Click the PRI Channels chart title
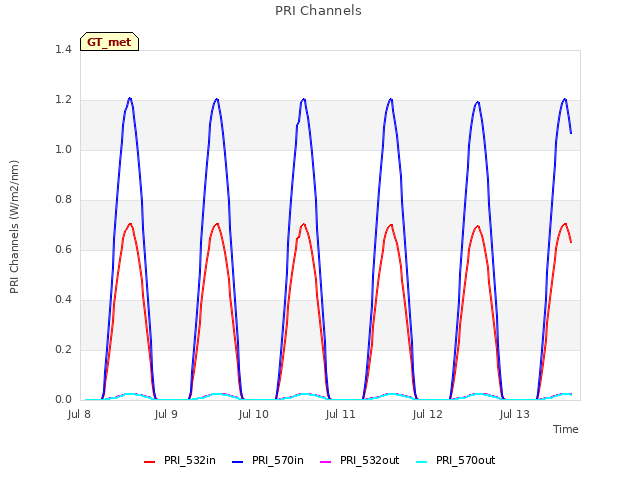 (x=318, y=11)
